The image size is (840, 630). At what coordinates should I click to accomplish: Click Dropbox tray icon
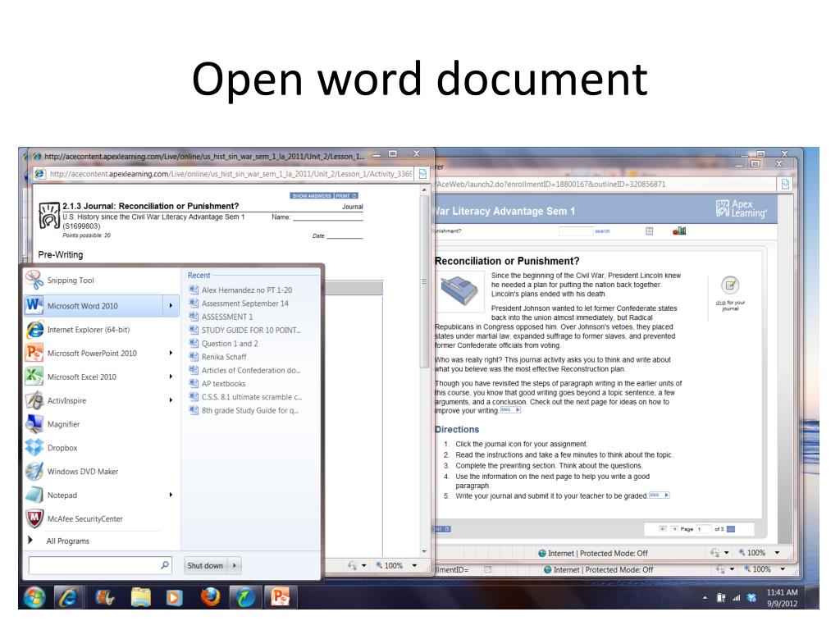tap(751, 598)
